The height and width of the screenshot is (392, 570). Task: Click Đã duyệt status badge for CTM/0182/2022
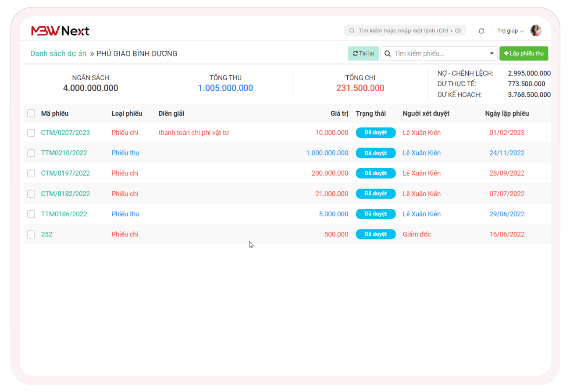[x=375, y=194]
